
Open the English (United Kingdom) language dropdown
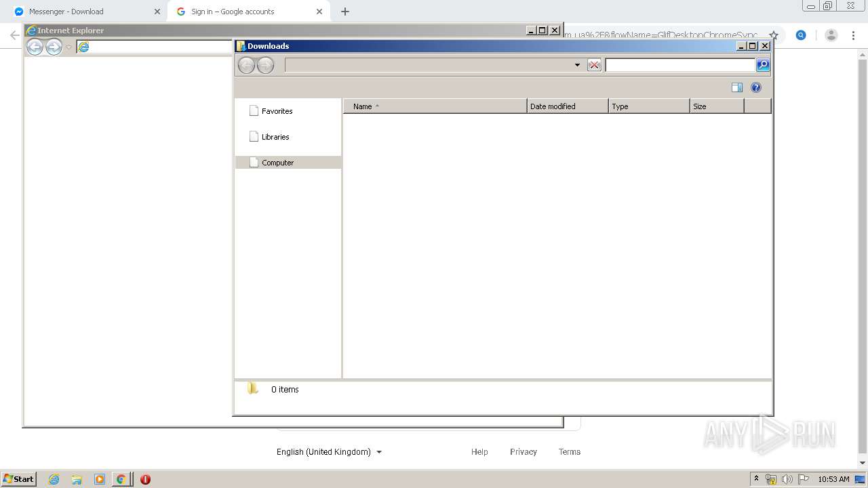(329, 452)
